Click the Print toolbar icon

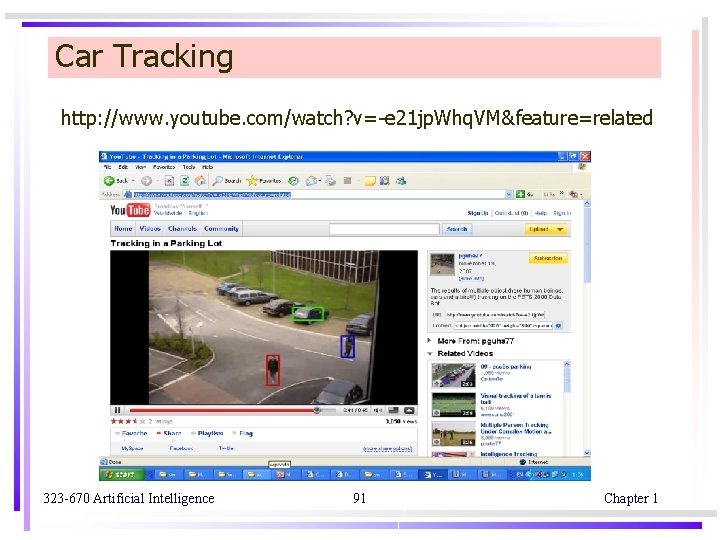330,181
